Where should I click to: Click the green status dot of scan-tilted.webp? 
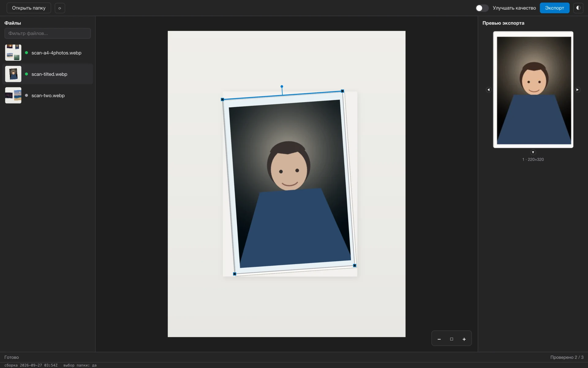point(26,74)
